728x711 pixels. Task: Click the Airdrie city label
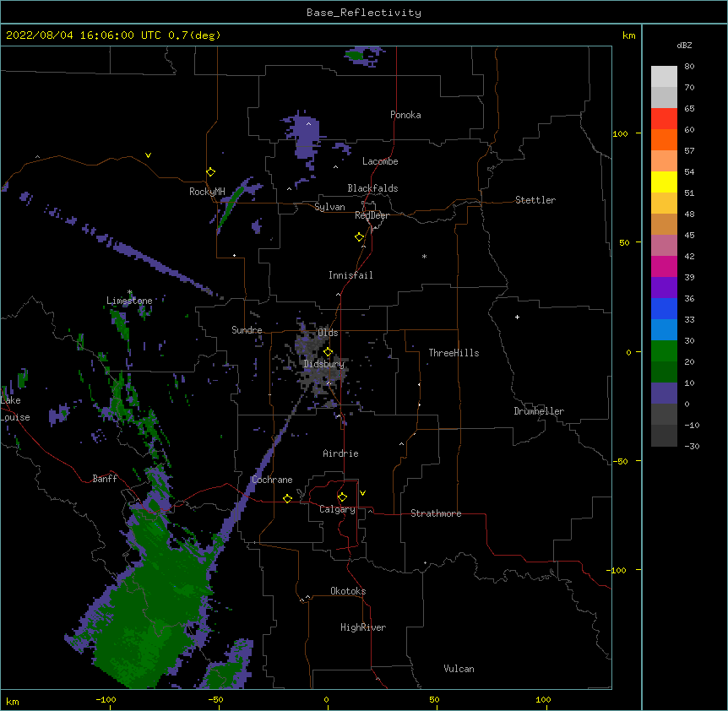coord(341,453)
